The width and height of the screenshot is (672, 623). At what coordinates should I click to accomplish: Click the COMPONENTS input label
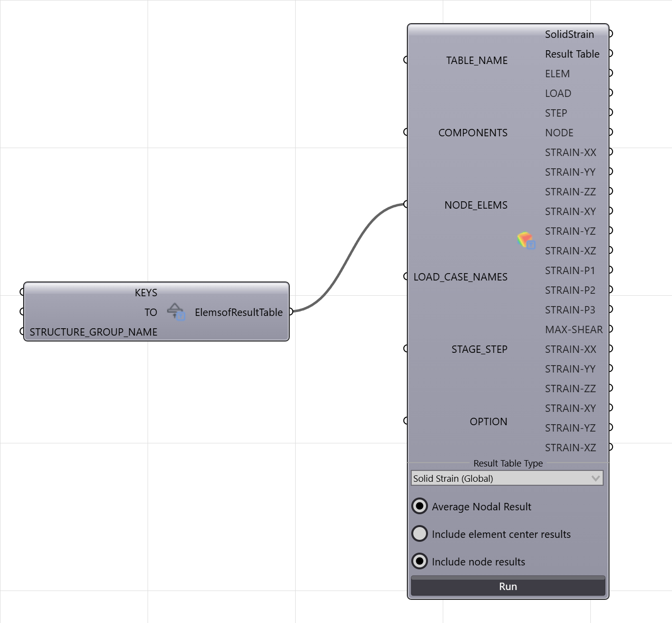point(473,133)
